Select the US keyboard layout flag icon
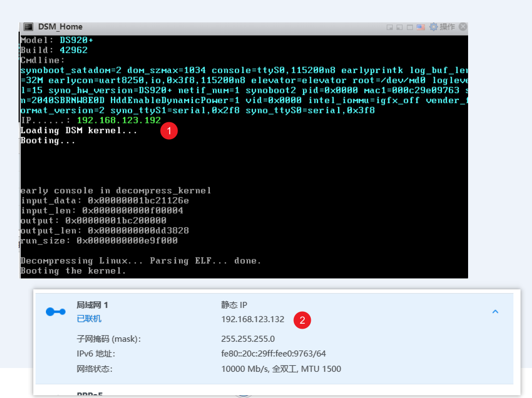 (420, 26)
